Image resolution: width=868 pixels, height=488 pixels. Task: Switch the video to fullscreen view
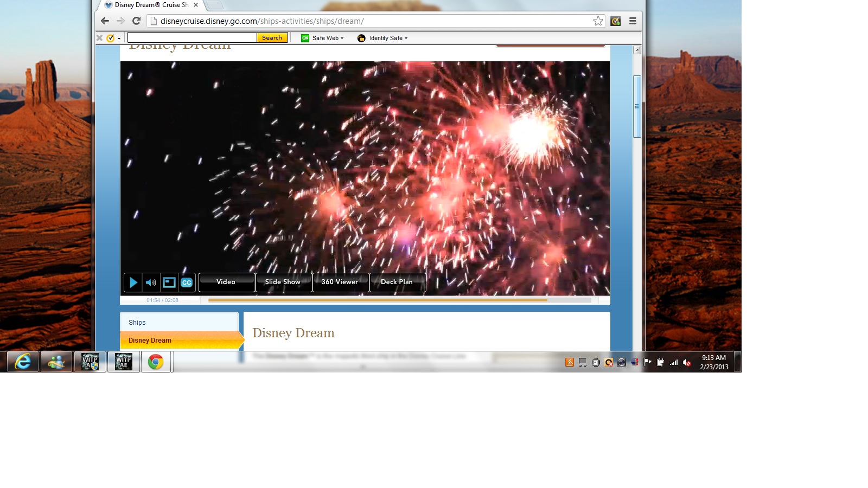click(169, 282)
